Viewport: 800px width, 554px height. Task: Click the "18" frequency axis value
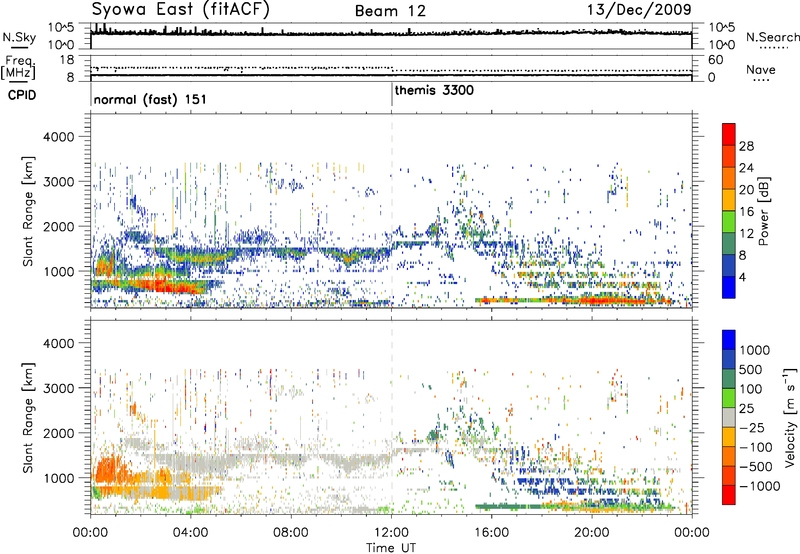tap(67, 60)
